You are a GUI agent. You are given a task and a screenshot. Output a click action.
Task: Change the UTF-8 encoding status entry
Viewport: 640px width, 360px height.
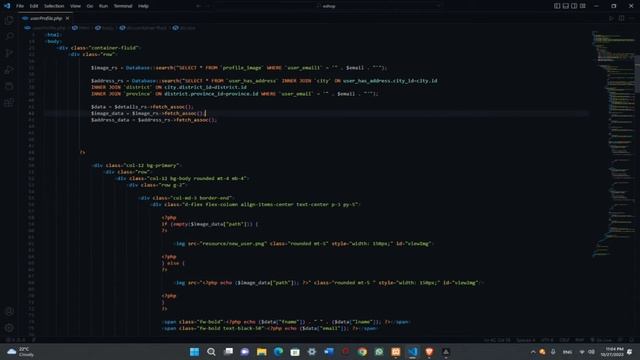tap(547, 340)
